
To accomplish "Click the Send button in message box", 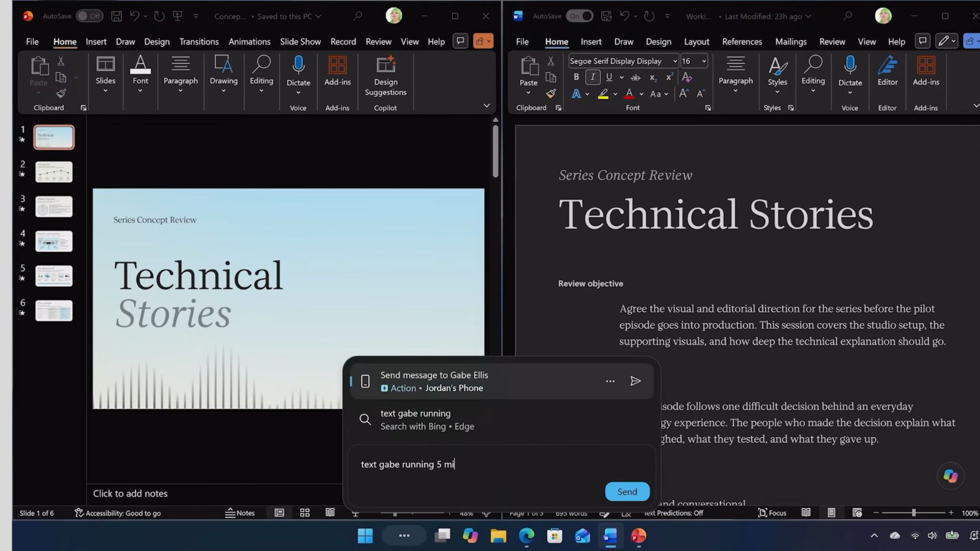I will tap(627, 492).
